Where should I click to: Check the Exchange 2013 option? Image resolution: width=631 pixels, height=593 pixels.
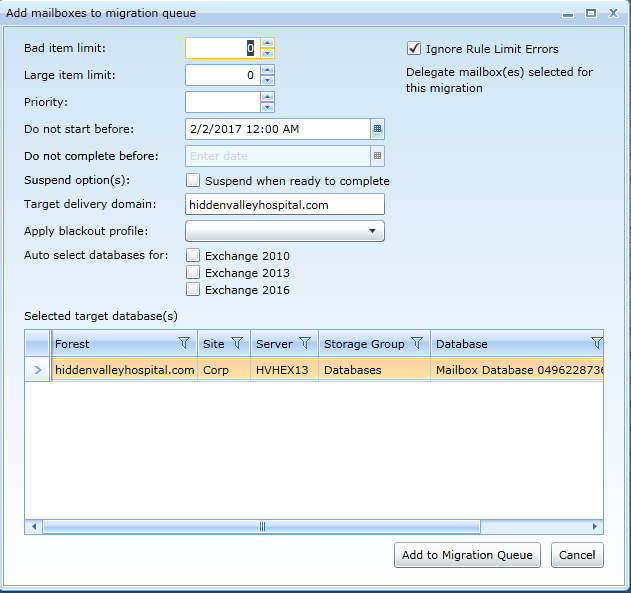pos(193,272)
